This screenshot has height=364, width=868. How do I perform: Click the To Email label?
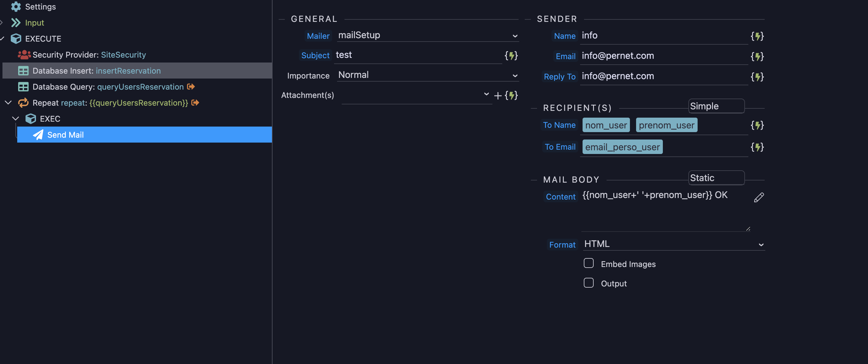tap(560, 147)
